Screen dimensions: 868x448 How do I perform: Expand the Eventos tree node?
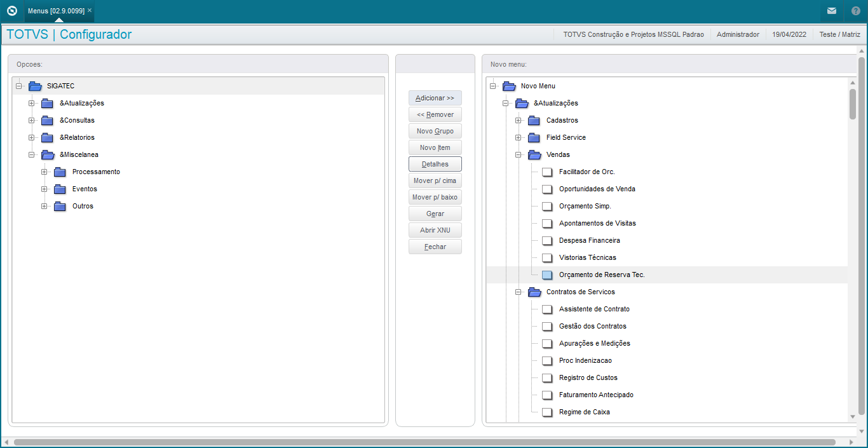pos(44,189)
